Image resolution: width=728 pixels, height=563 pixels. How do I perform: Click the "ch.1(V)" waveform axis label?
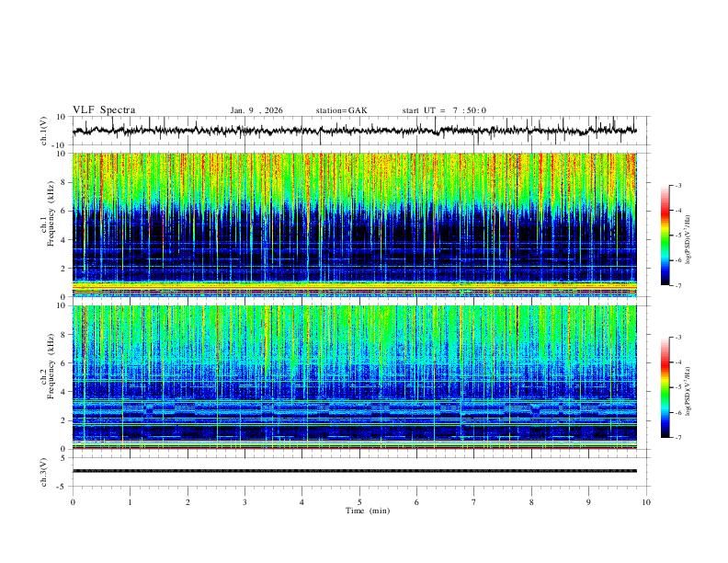44,131
